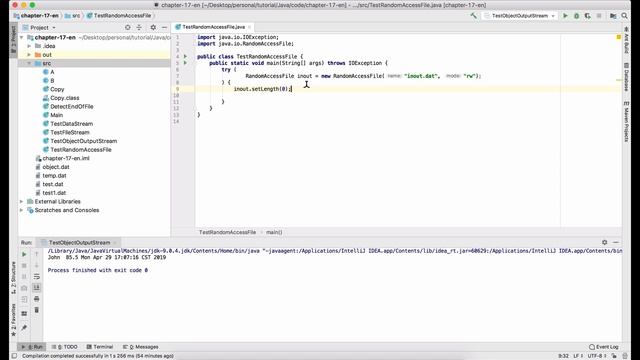Expand External Libraries node
This screenshot has width=640, height=360.
point(21,202)
